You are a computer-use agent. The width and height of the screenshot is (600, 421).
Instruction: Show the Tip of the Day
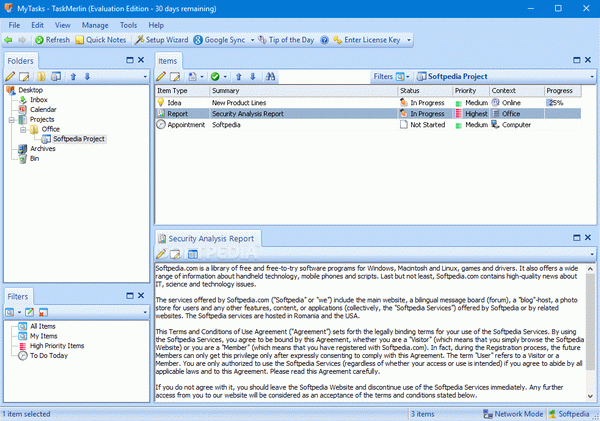click(x=286, y=40)
